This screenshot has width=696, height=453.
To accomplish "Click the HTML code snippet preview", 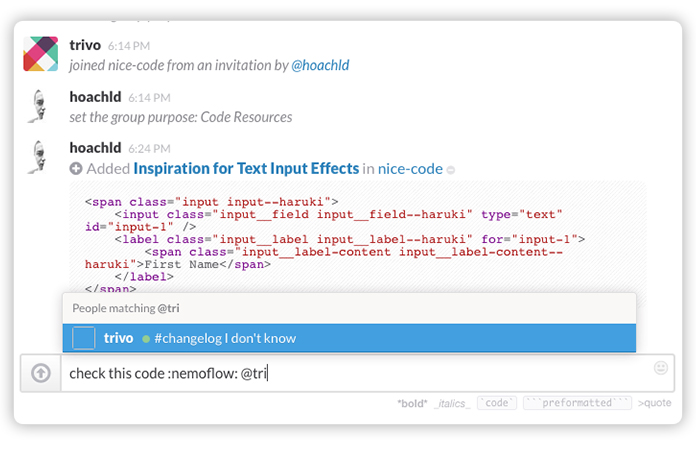I will [357, 237].
